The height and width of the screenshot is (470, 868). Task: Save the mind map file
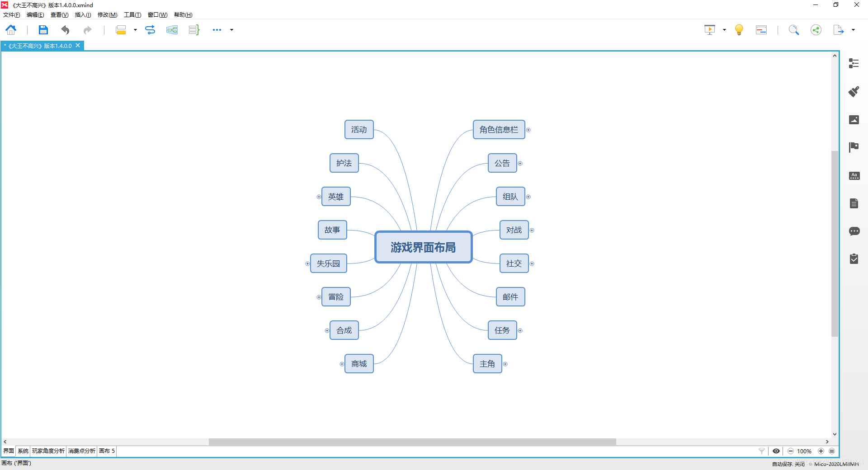point(43,30)
